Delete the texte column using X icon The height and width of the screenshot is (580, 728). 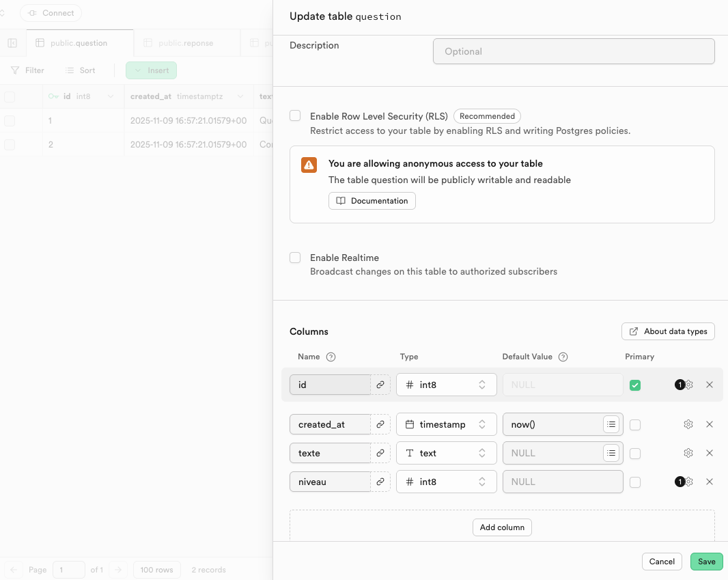coord(710,453)
